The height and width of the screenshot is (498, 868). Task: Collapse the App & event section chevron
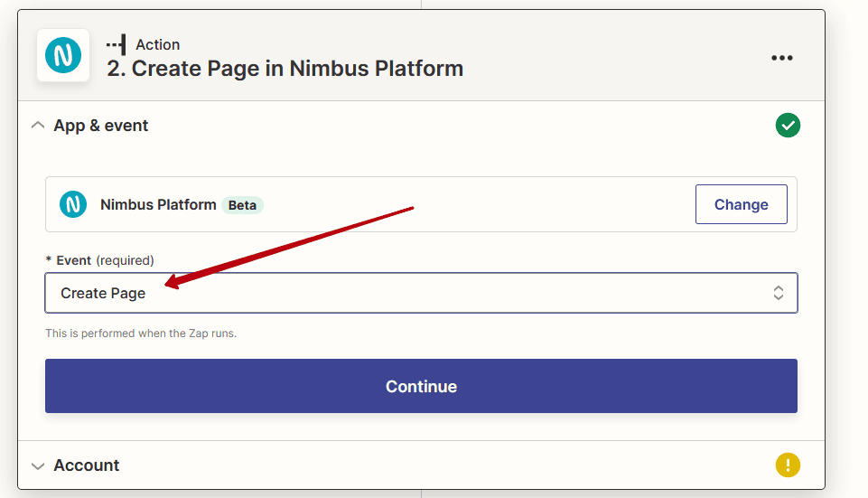pos(38,126)
